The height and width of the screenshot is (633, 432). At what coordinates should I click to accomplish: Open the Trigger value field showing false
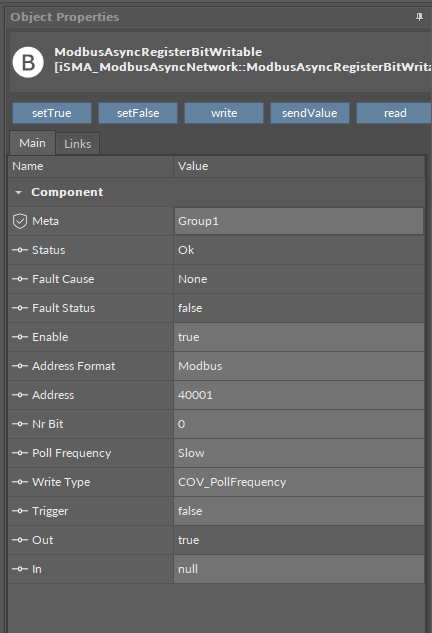(299, 511)
